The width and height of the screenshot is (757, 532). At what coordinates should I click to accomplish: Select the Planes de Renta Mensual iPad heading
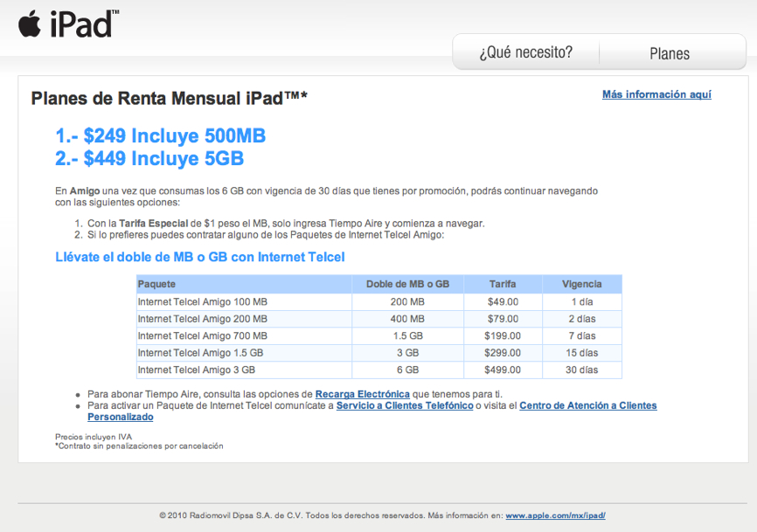[x=169, y=99]
